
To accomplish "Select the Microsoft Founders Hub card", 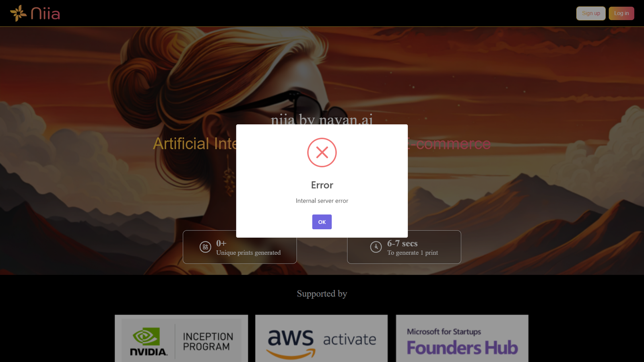I will 462,339.
